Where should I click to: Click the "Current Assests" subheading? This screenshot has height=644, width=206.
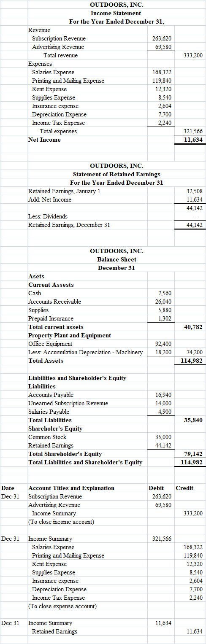coord(51,285)
